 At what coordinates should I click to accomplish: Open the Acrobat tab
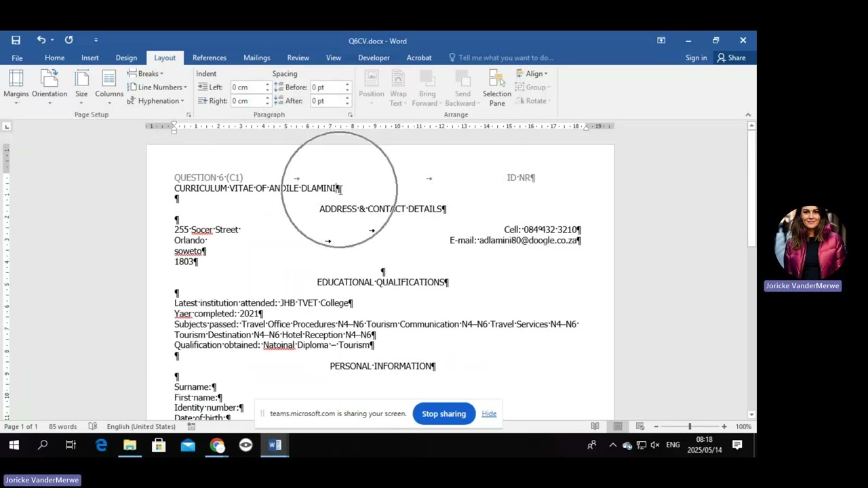[x=418, y=58]
